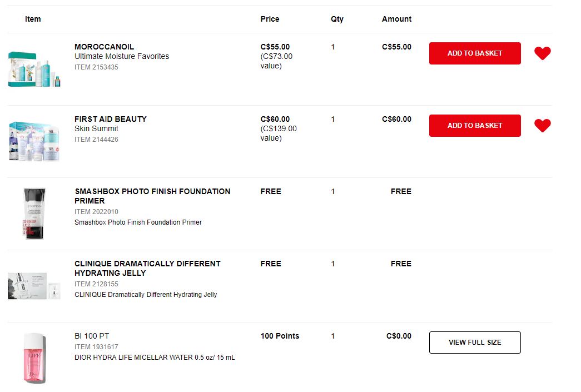The image size is (581, 392).
Task: Toggle the heart icon for Moroccanoil item
Action: pos(542,53)
